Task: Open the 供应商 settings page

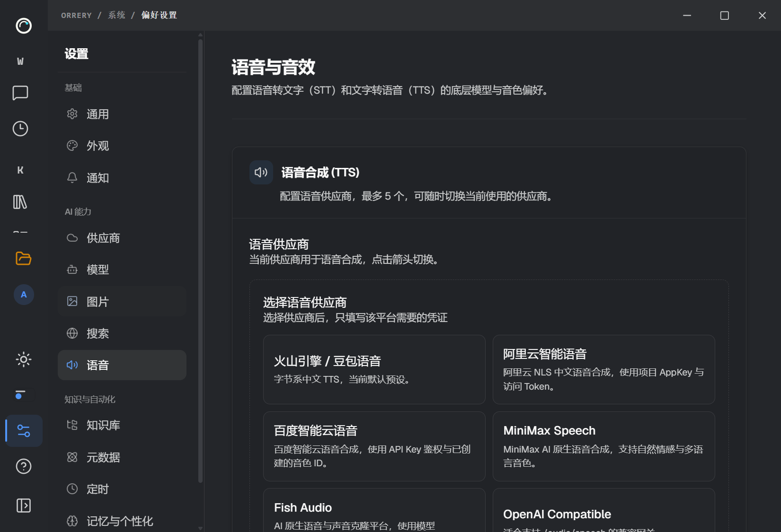Action: click(x=122, y=238)
